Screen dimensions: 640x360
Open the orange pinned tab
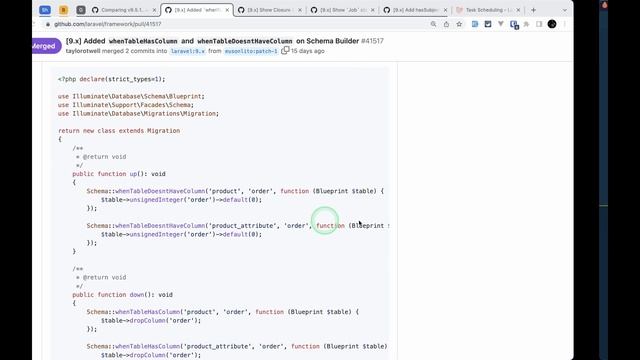click(x=63, y=10)
